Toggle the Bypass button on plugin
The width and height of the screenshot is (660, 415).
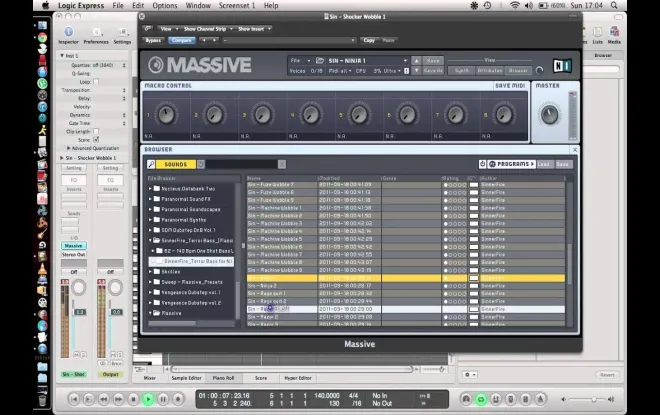pyautogui.click(x=153, y=40)
